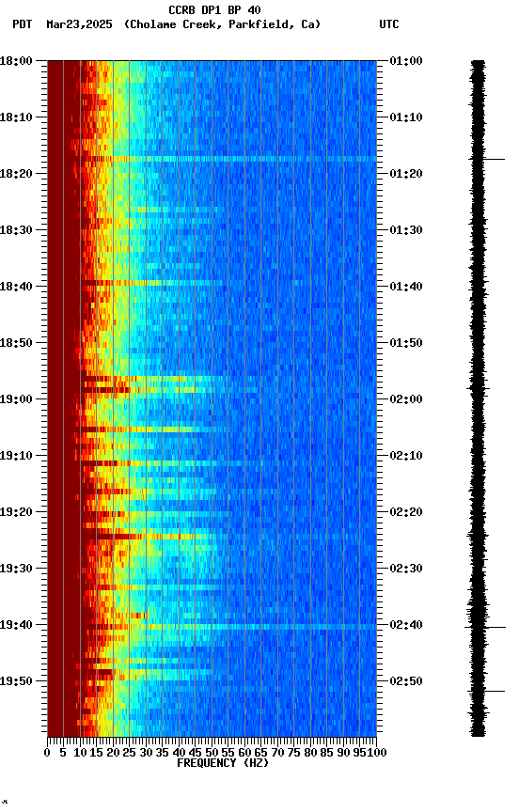The height and width of the screenshot is (812, 519).
Task: Select the 100 Hz frequency tick label
Action: 378,753
